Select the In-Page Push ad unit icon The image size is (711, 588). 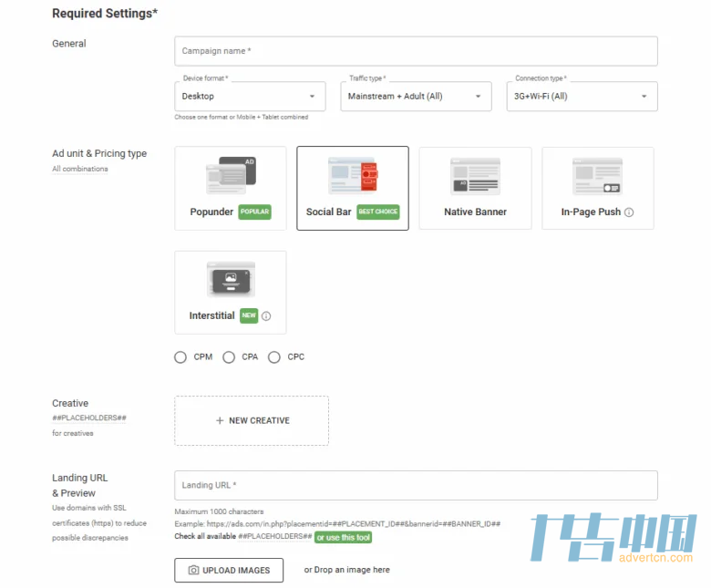click(597, 176)
